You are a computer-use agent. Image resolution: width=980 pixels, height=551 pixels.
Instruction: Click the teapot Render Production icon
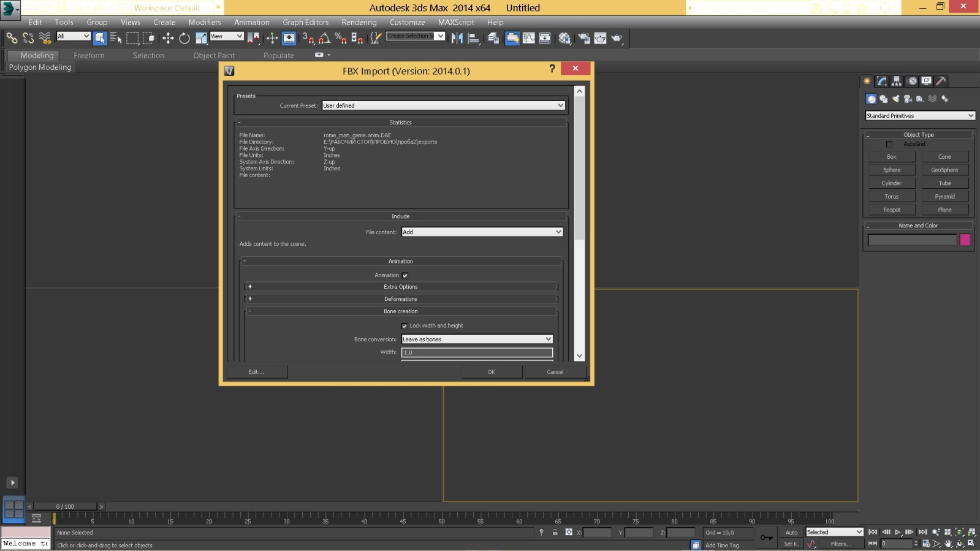click(x=617, y=38)
